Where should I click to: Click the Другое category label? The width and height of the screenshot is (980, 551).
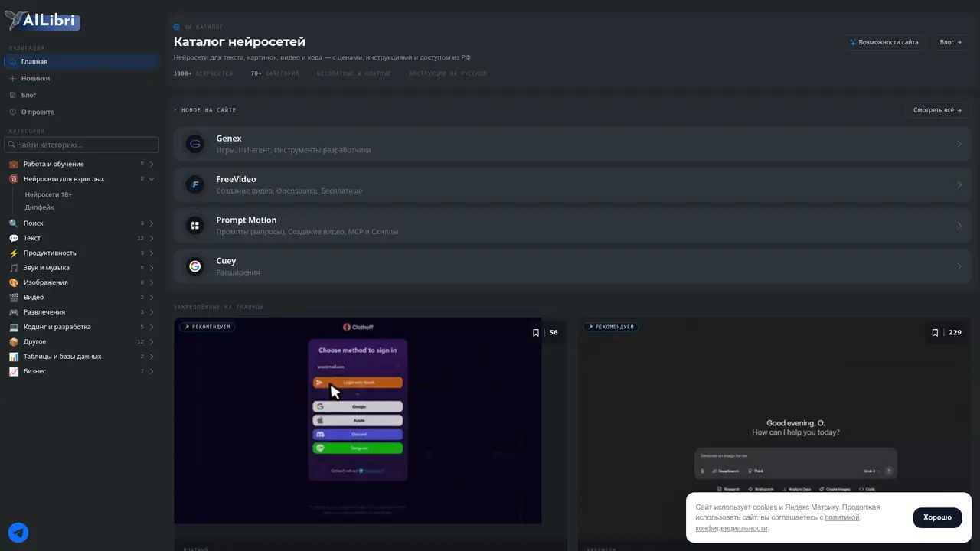[x=35, y=342]
